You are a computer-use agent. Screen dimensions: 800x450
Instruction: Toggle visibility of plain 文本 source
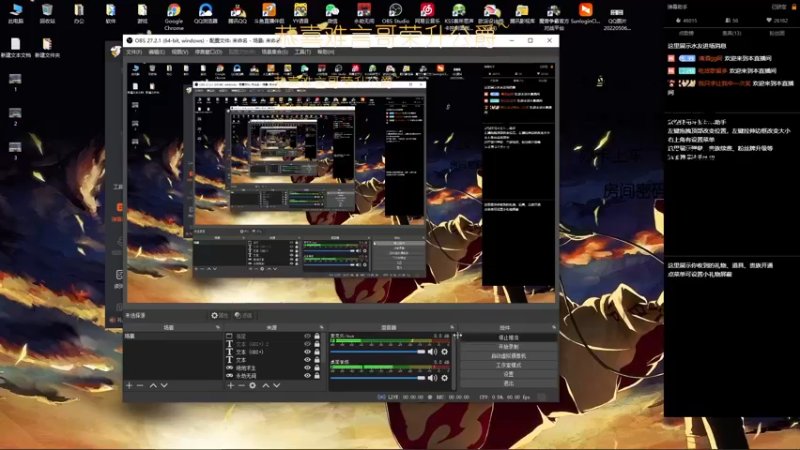pos(307,360)
